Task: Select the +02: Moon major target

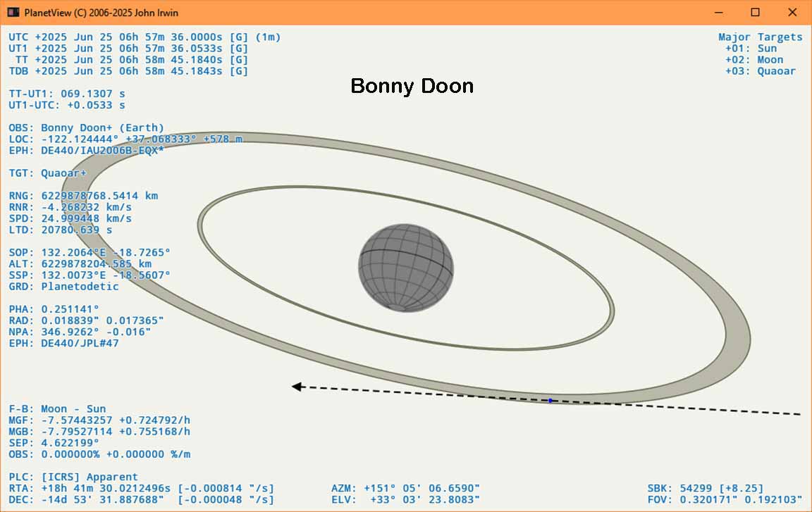Action: [x=753, y=60]
